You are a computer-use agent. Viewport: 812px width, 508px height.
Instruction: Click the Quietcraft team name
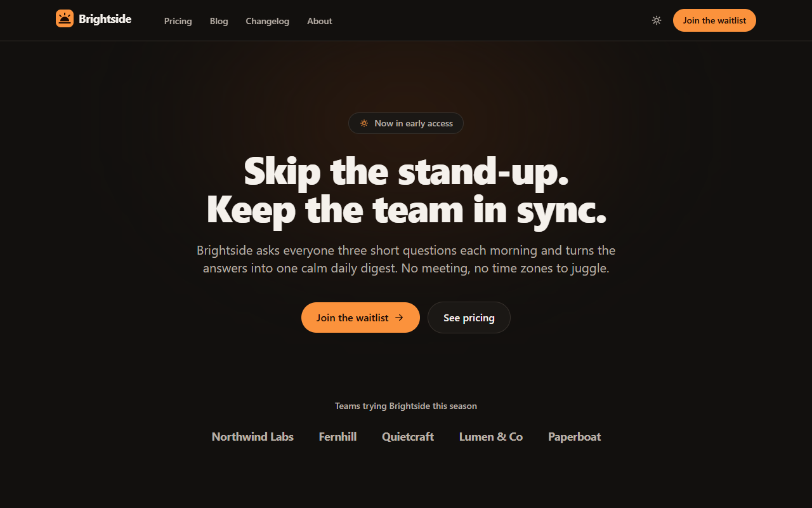408,437
